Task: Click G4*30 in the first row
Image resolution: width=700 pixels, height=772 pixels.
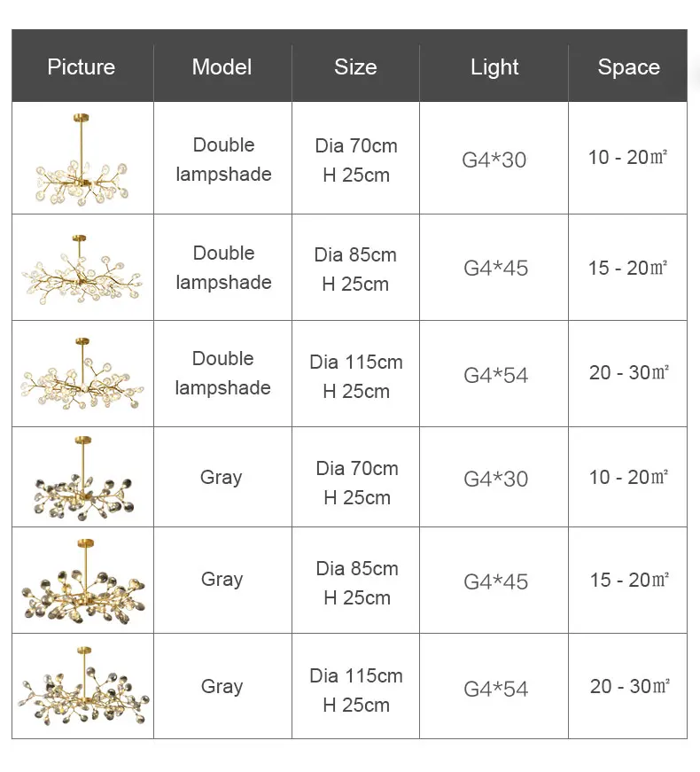Action: tap(494, 160)
